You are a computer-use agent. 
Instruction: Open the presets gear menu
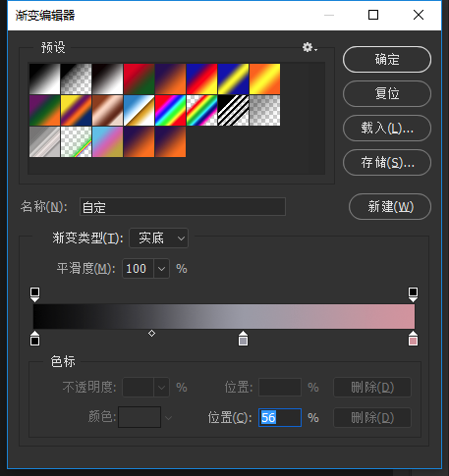309,47
